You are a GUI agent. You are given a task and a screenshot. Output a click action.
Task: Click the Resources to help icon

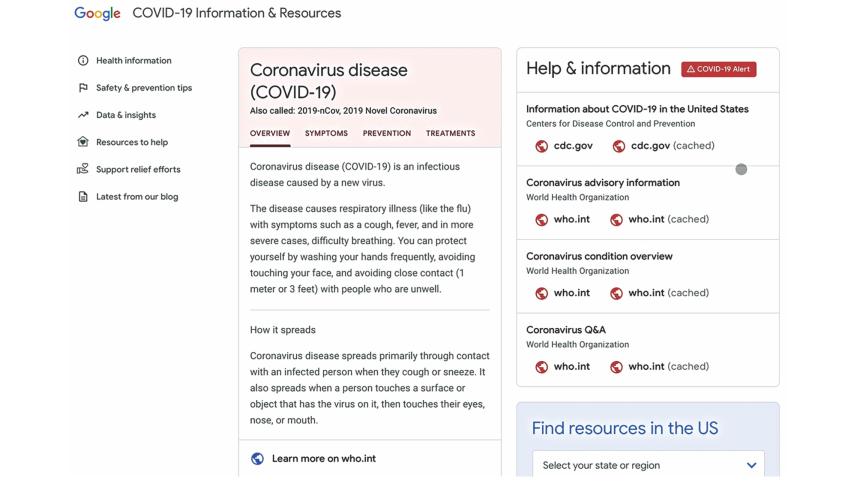(83, 142)
